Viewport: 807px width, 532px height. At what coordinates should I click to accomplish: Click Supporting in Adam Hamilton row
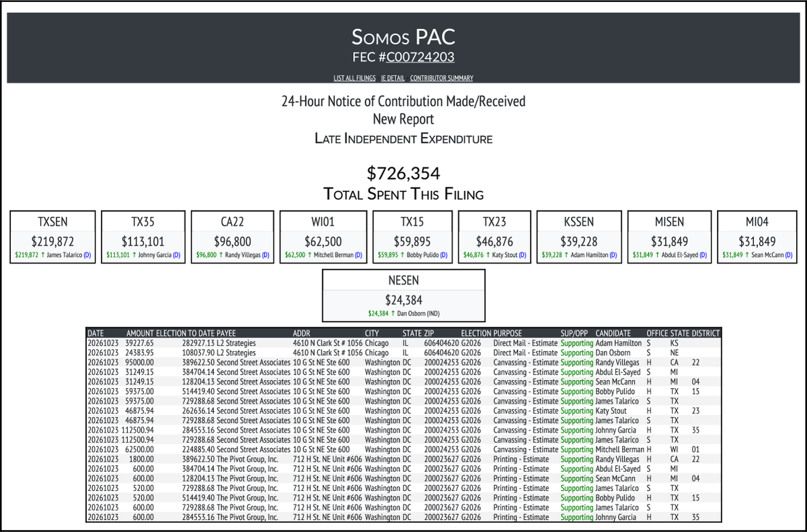577,343
